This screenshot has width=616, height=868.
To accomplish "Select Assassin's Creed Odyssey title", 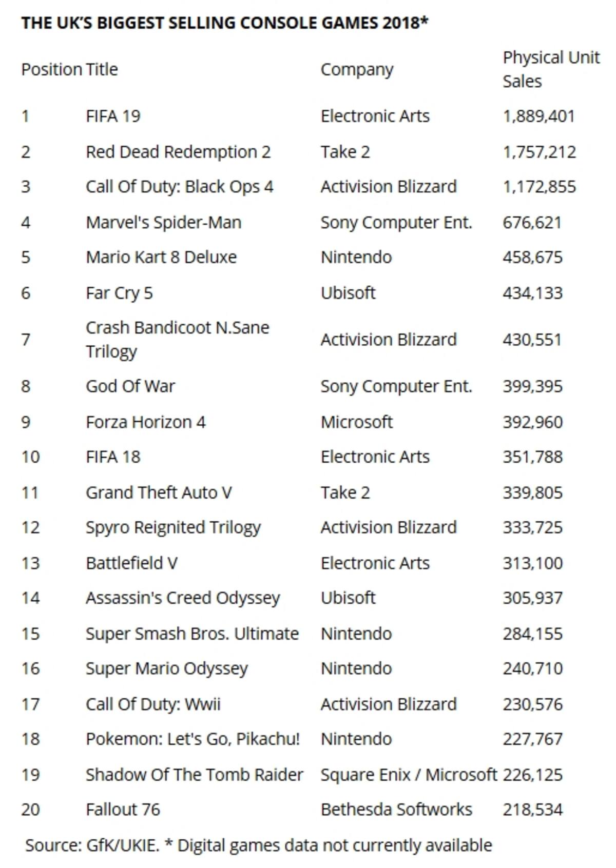I will pyautogui.click(x=183, y=598).
